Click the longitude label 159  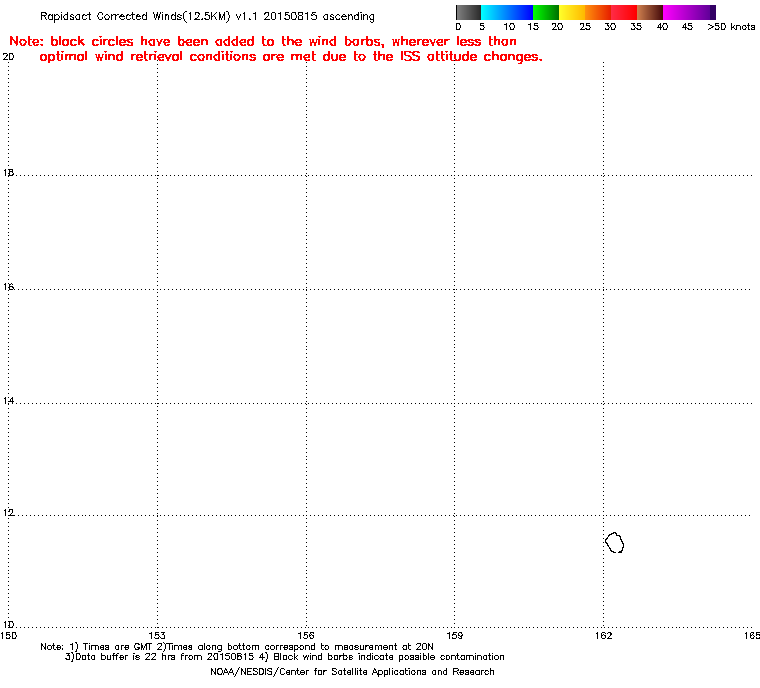454,635
